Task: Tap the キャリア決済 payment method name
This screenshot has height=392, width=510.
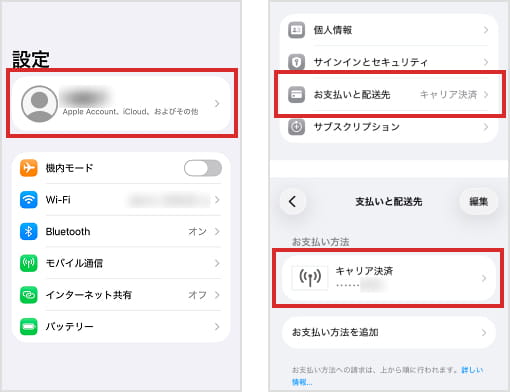Action: click(364, 271)
